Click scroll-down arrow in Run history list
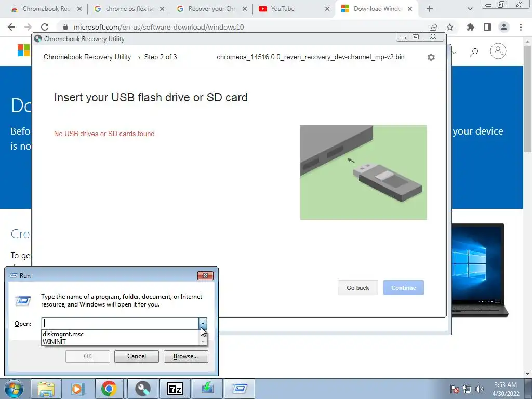Viewport: 532px width, 399px height. (x=203, y=342)
